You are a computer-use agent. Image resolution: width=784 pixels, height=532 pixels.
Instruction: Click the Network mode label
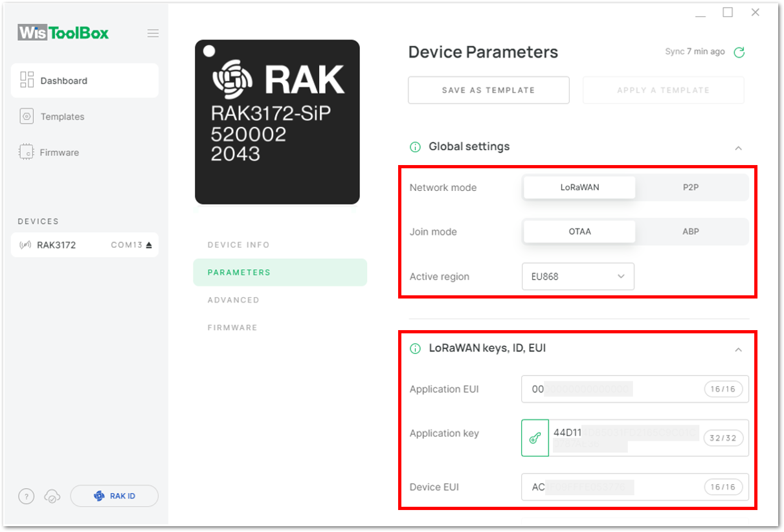(x=443, y=188)
